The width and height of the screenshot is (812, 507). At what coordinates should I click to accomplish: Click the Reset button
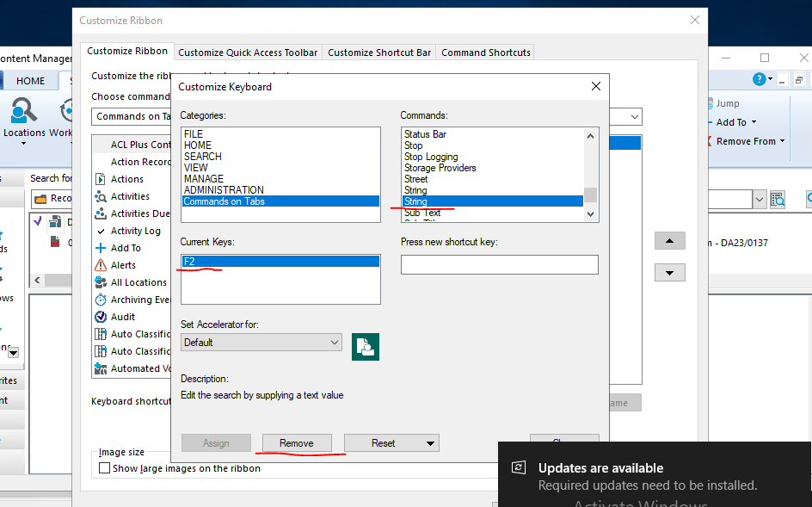(384, 442)
